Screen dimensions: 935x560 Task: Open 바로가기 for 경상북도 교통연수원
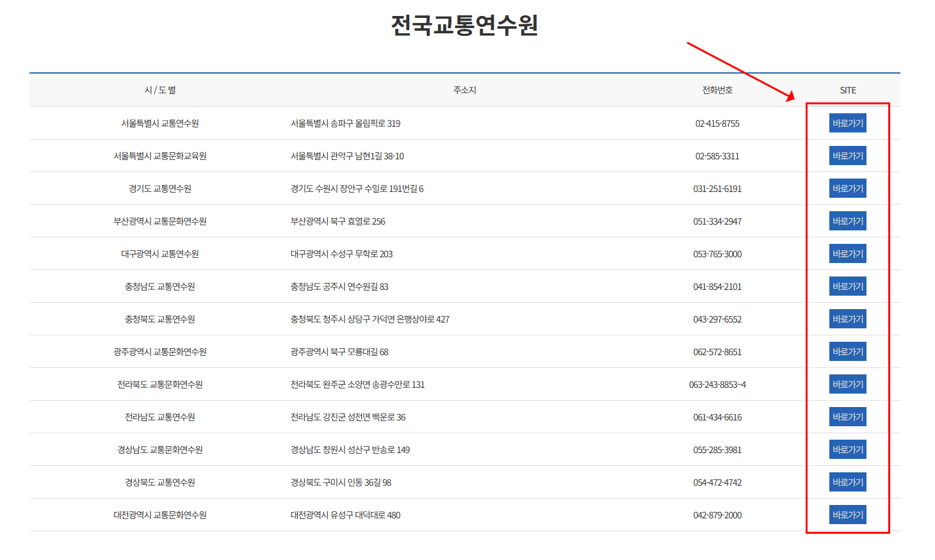[x=847, y=482]
